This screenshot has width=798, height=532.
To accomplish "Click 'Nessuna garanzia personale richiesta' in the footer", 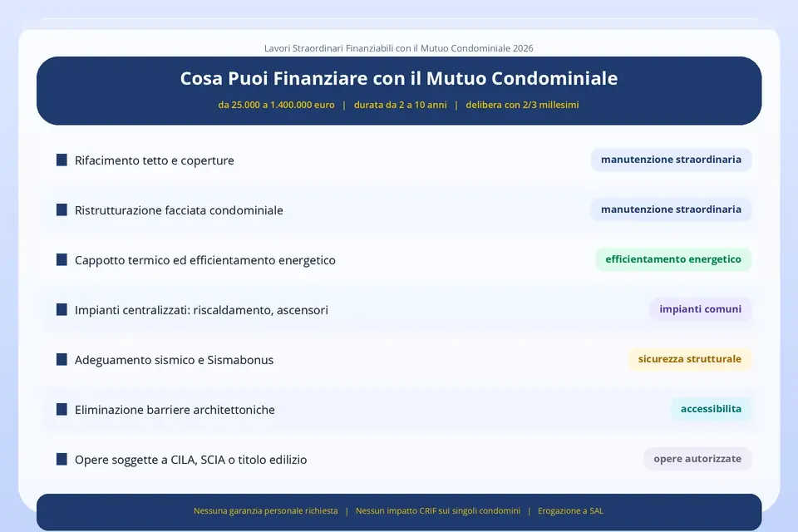I will tap(265, 511).
